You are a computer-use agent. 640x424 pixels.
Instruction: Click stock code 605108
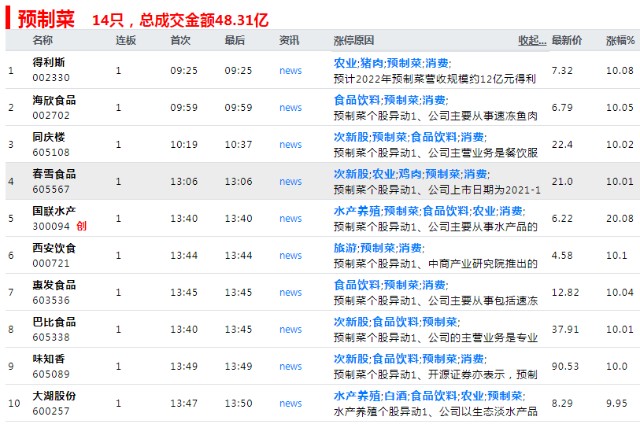(x=51, y=152)
